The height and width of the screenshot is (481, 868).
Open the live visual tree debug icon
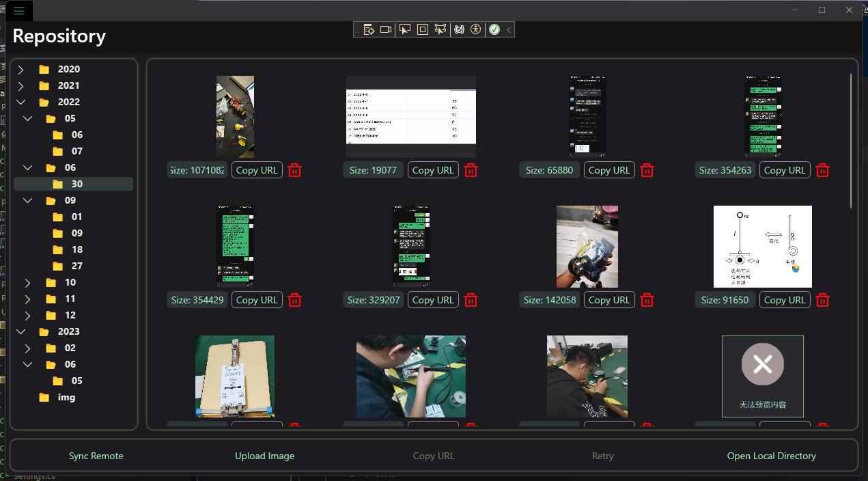[369, 29]
